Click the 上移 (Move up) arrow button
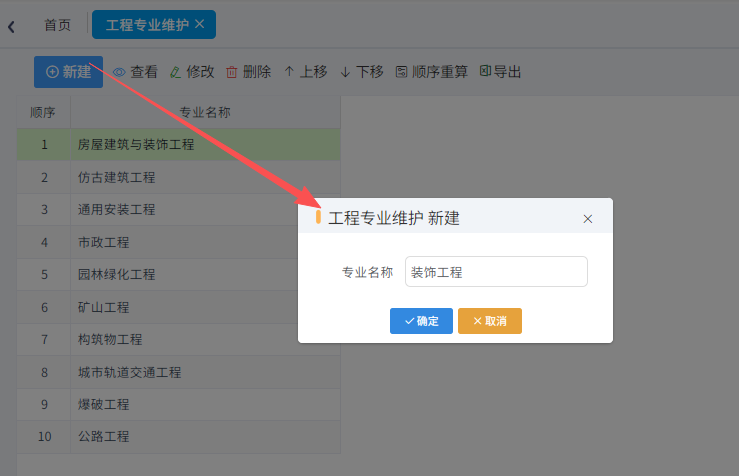 click(x=306, y=72)
